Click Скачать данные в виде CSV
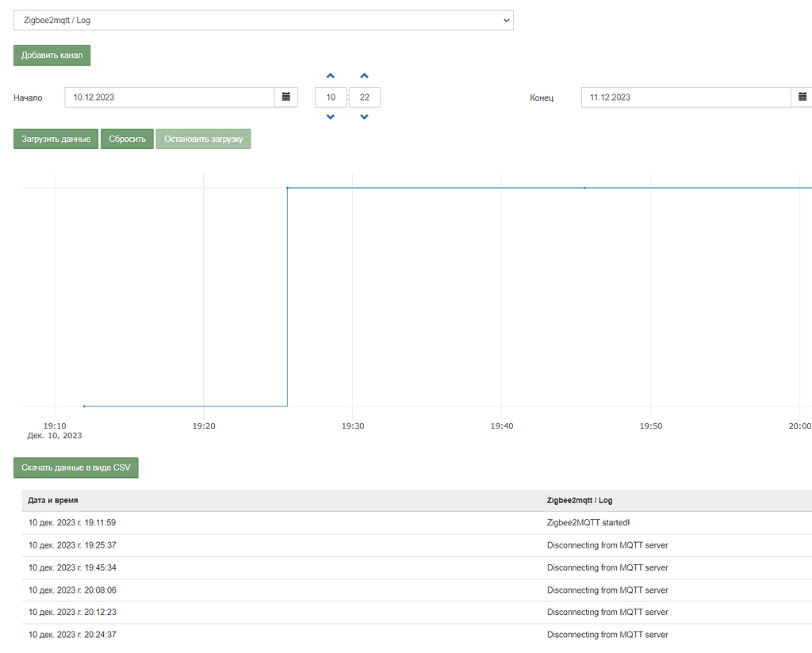This screenshot has width=812, height=653. [75, 468]
